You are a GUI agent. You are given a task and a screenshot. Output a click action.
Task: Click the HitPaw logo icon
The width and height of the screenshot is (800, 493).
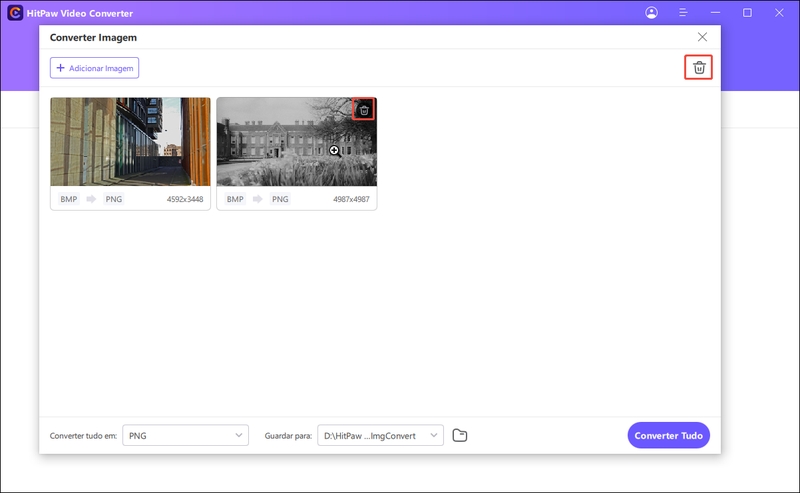click(x=14, y=13)
